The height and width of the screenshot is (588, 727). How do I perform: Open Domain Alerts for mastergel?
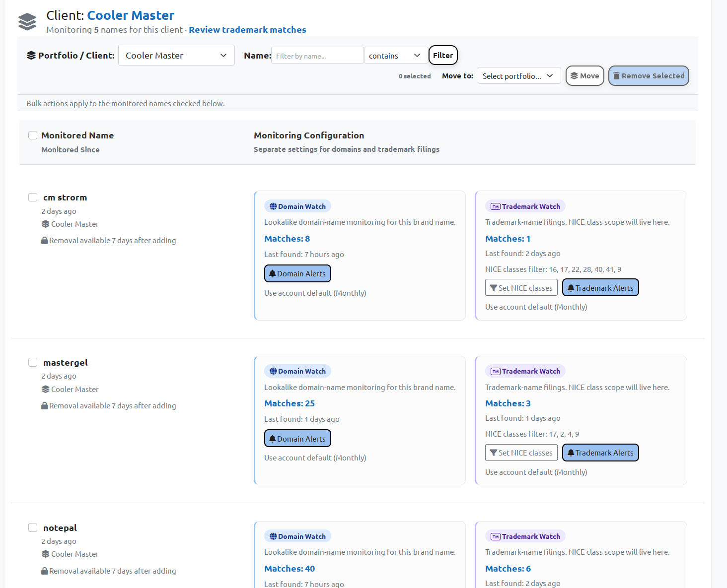297,439
